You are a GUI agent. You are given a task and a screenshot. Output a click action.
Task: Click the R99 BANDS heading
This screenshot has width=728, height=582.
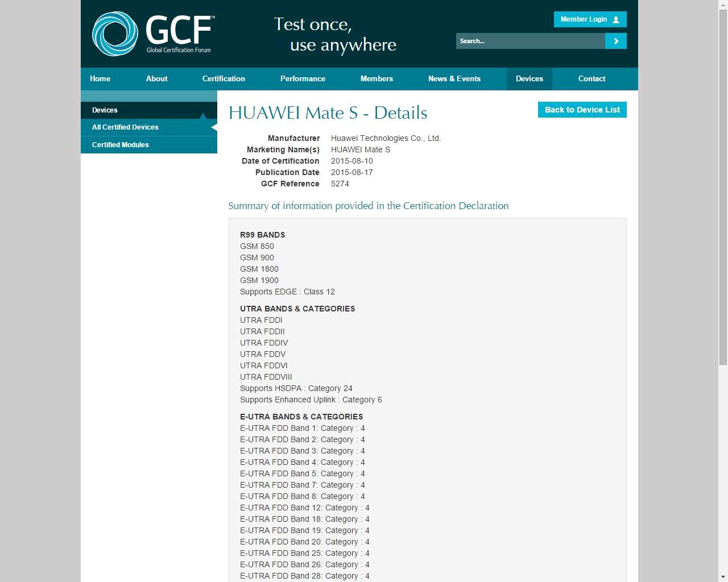263,235
